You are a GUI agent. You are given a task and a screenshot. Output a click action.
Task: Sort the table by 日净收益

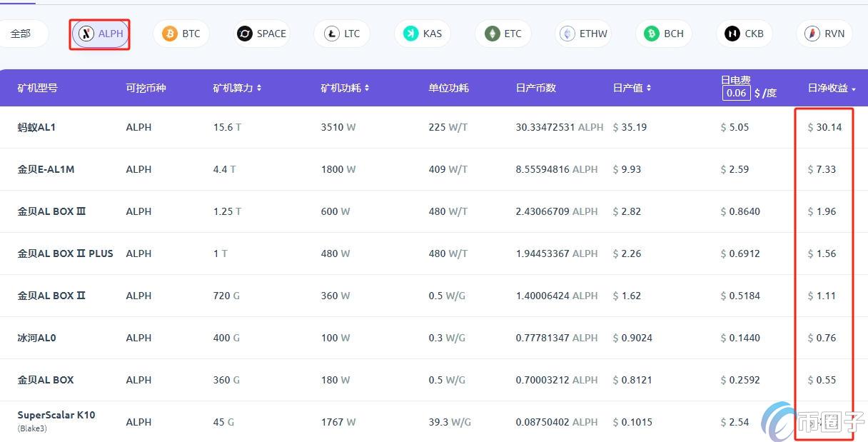[x=832, y=88]
